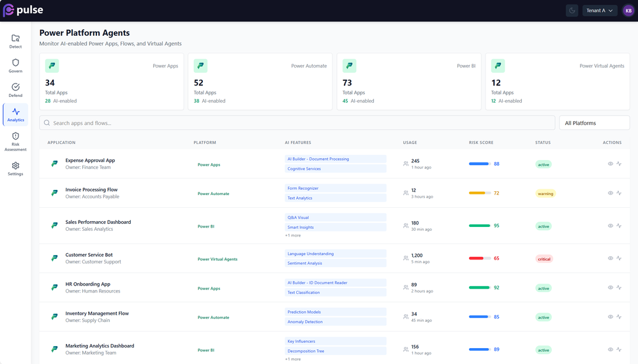Screen dimensions: 638x364
Task: Click the '73' Power BI total count
Action: pyautogui.click(x=347, y=83)
